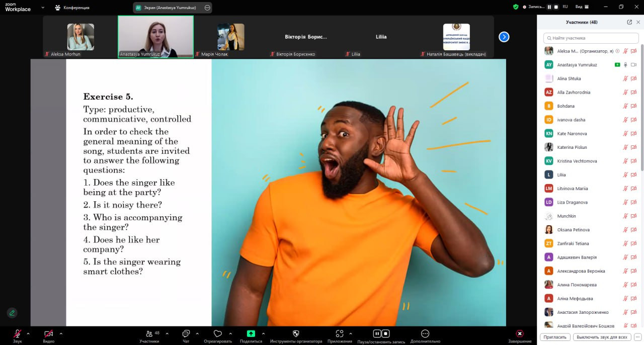Open the Zoom Workplace dropdown arrow
This screenshot has height=345, width=644.
click(x=43, y=8)
